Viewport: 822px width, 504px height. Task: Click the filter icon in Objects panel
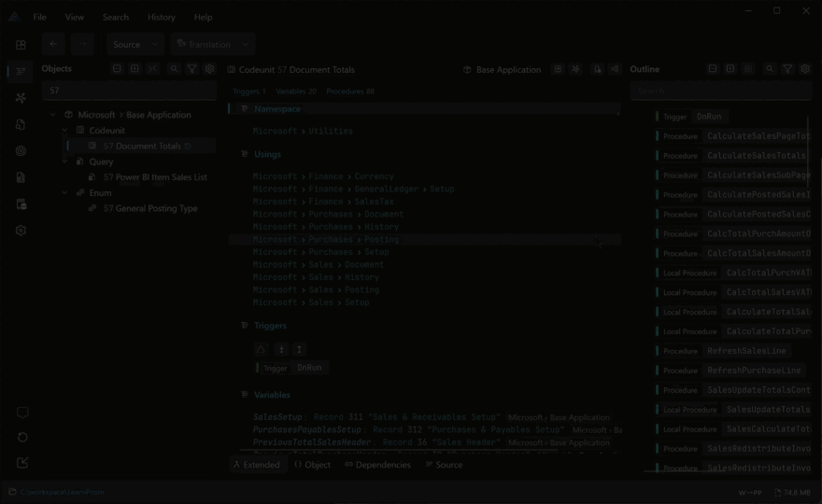(191, 69)
